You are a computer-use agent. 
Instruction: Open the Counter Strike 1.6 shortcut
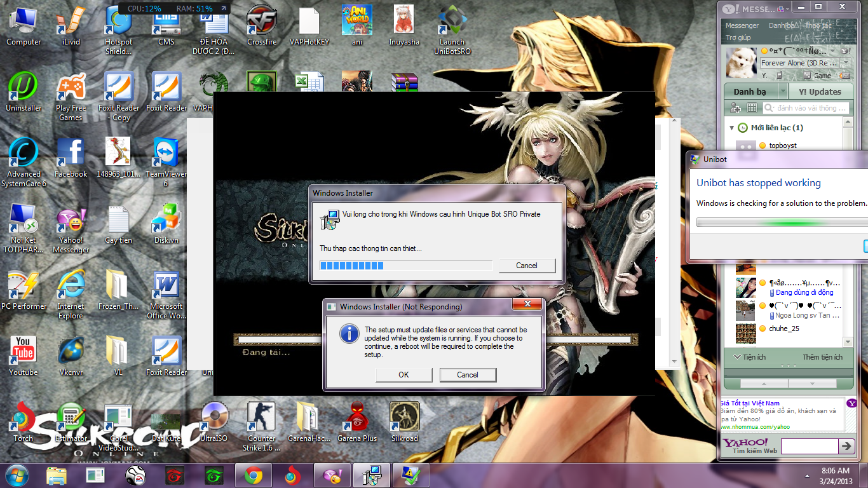(262, 427)
